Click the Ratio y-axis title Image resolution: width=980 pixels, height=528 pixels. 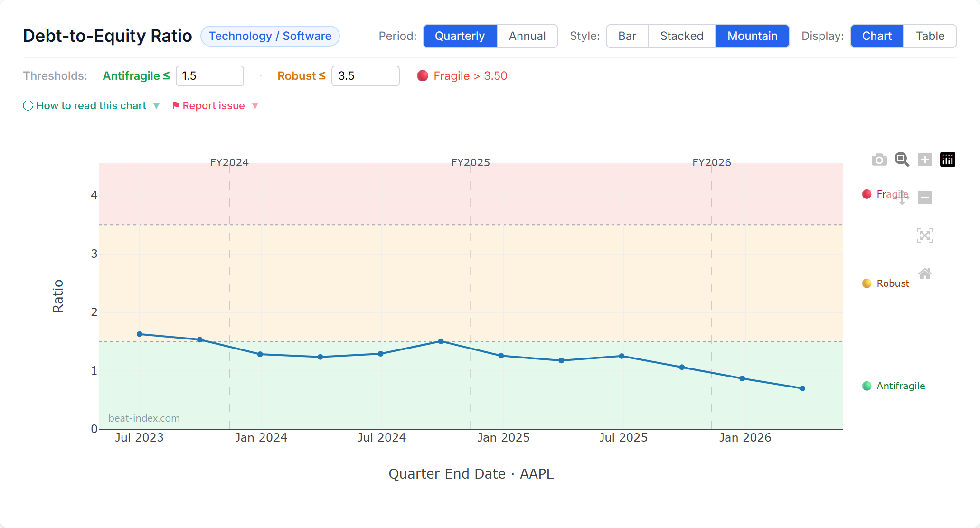tap(58, 296)
